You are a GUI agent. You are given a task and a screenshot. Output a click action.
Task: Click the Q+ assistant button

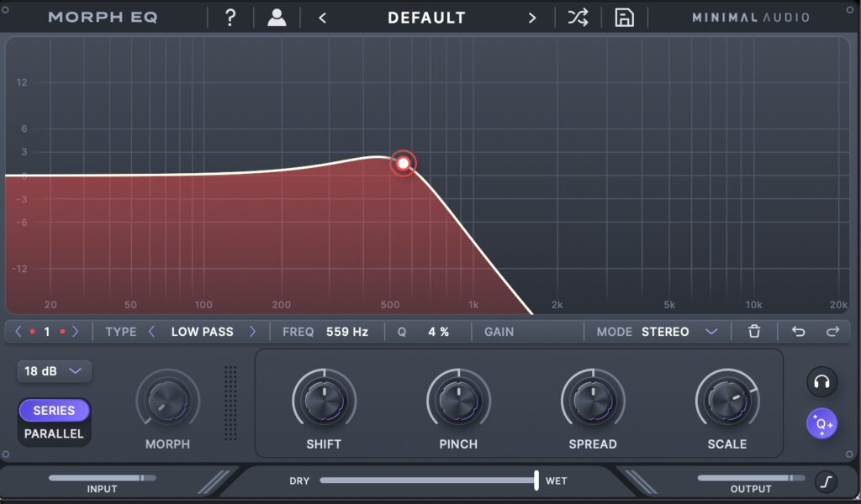(x=821, y=423)
